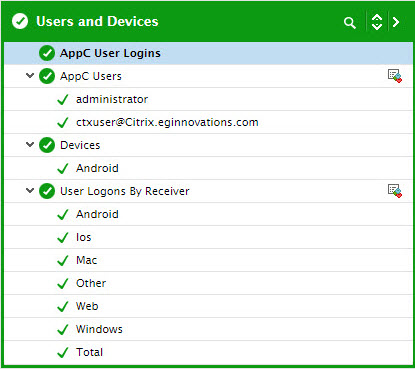This screenshot has width=415, height=370.
Task: Click checkmark beside Total
Action: 63,352
